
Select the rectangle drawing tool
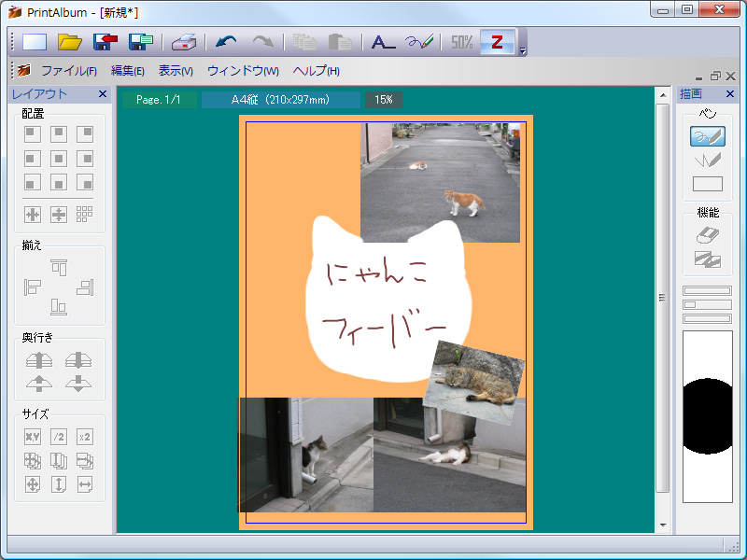707,184
